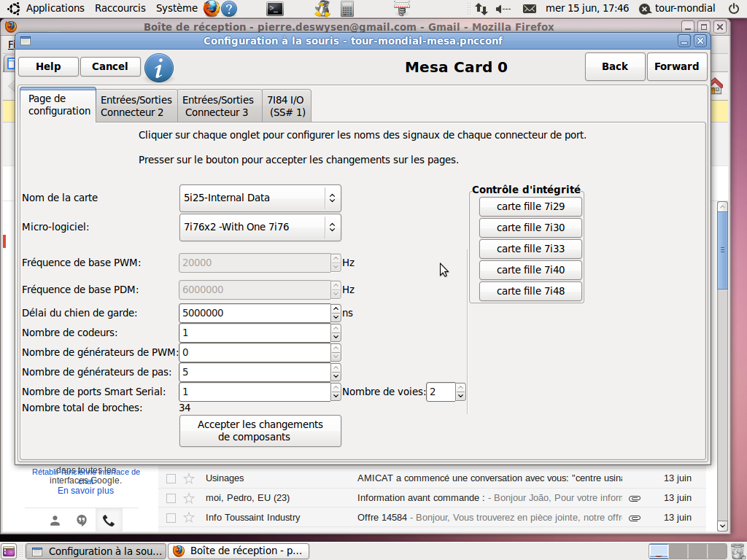Star the Info Toussaint Industry email
Viewport: 747px width, 560px height.
click(x=189, y=518)
